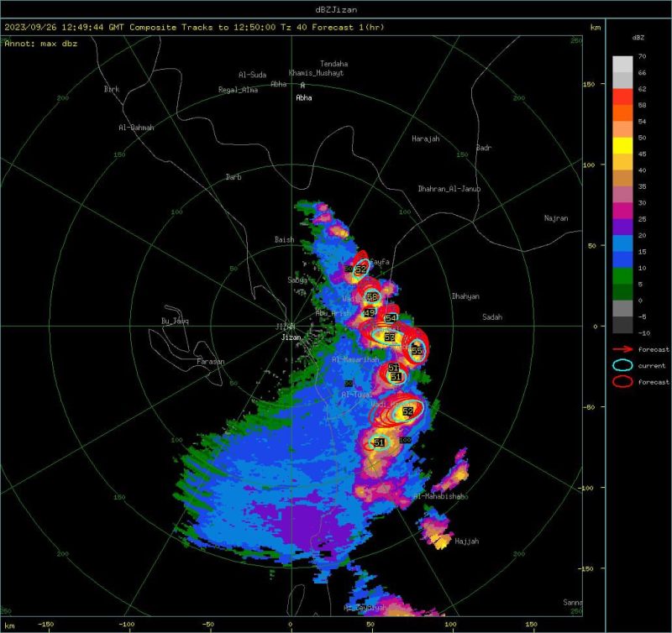This screenshot has height=633, width=672.
Task: Click the Fayfa city label
Action: click(380, 261)
